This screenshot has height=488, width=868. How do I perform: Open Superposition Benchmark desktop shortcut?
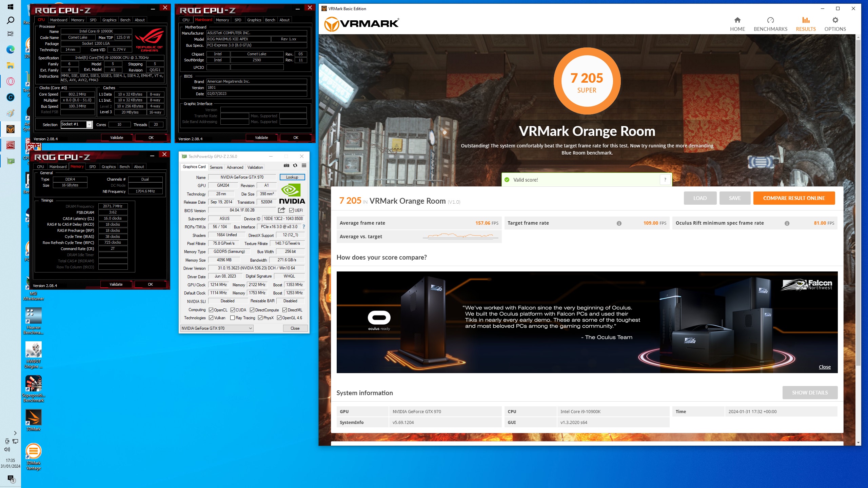[34, 389]
